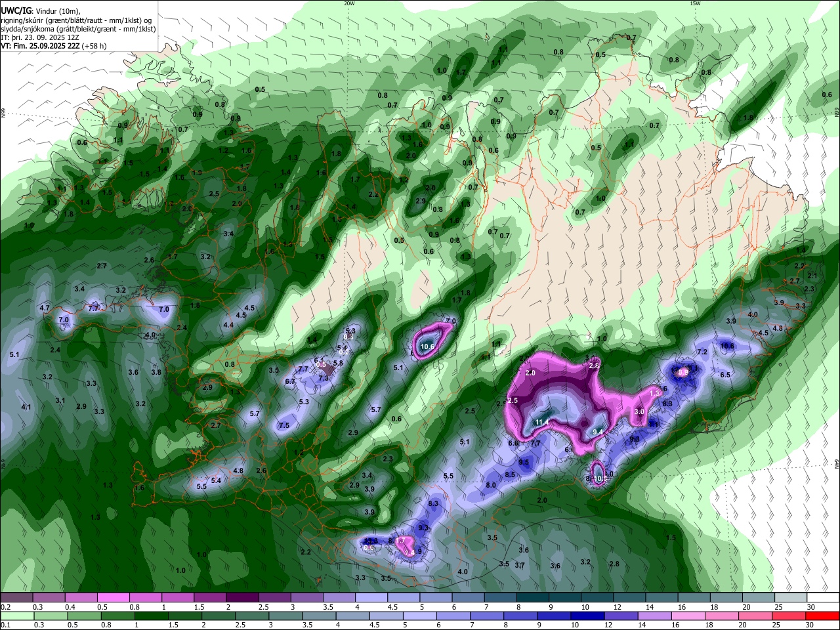The image size is (840, 630).
Task: Pick the deep blue swatch at 10 in lower legend
Action: (589, 616)
